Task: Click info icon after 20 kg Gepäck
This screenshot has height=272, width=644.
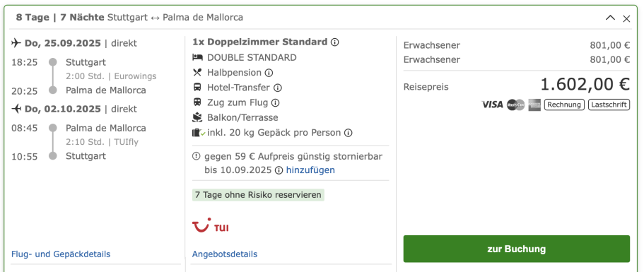Action: coord(349,133)
